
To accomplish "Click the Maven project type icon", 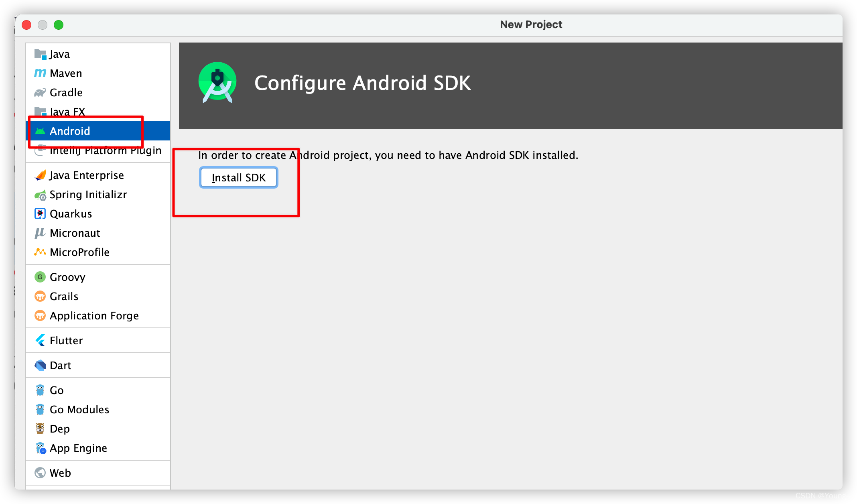I will pyautogui.click(x=40, y=72).
